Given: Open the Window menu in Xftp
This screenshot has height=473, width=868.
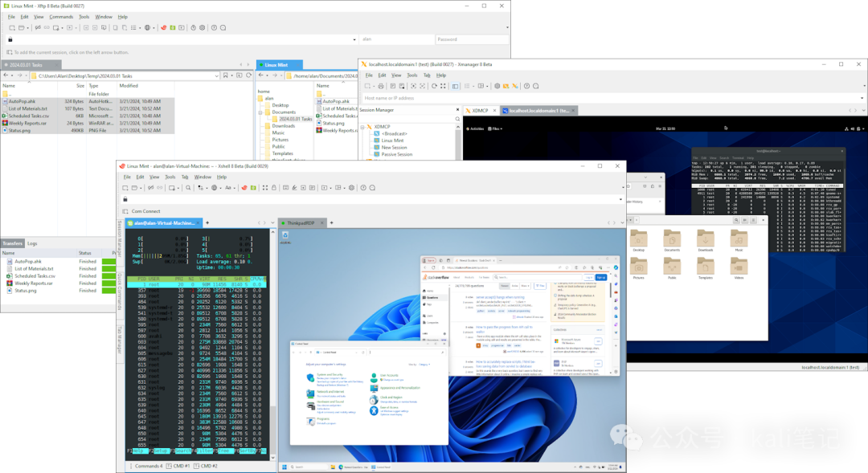Looking at the screenshot, I should pos(104,17).
